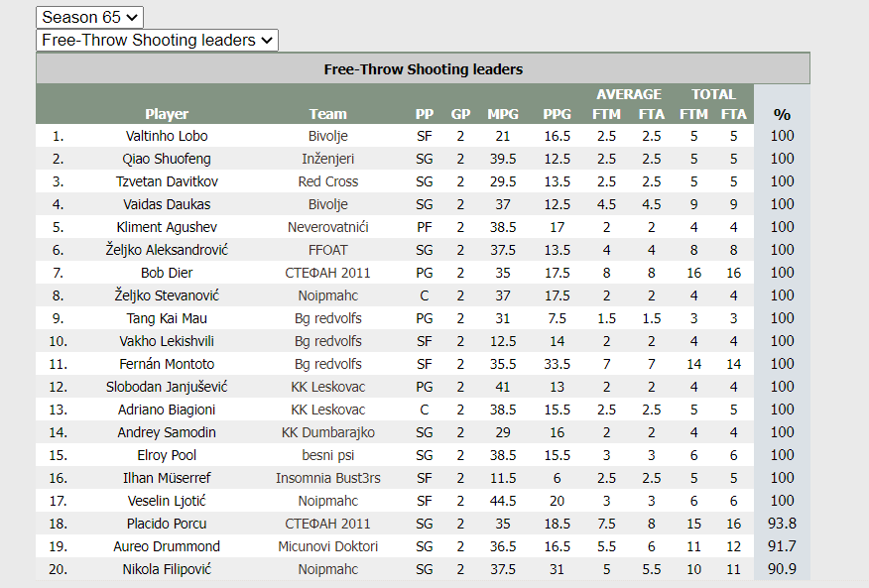Open player Valtinho Lobo's profile
869x588 pixels.
[167, 136]
